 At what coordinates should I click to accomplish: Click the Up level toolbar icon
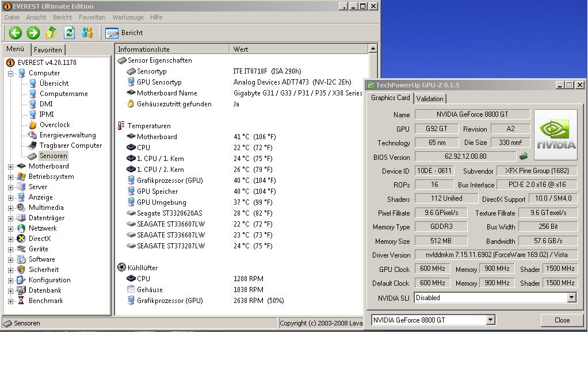[51, 33]
